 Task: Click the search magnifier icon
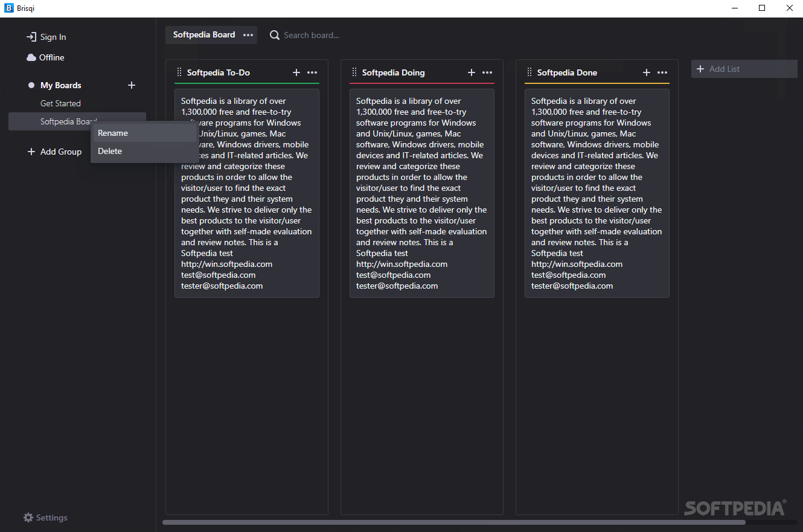pyautogui.click(x=275, y=35)
